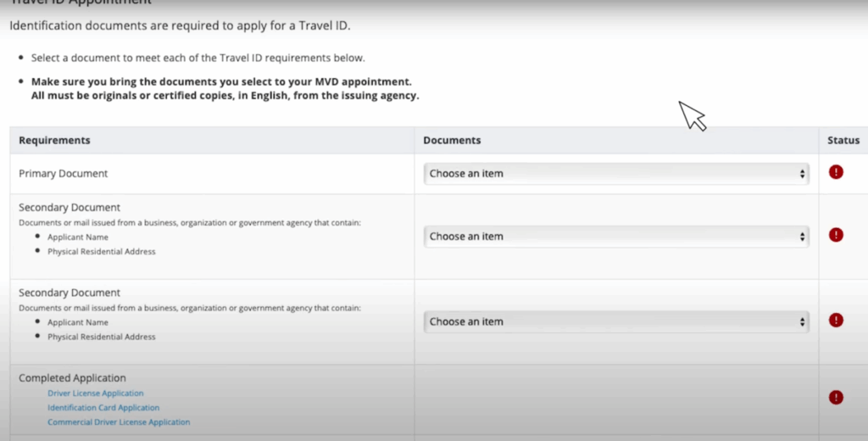Click the Requirements column header
868x441 pixels.
pyautogui.click(x=54, y=140)
